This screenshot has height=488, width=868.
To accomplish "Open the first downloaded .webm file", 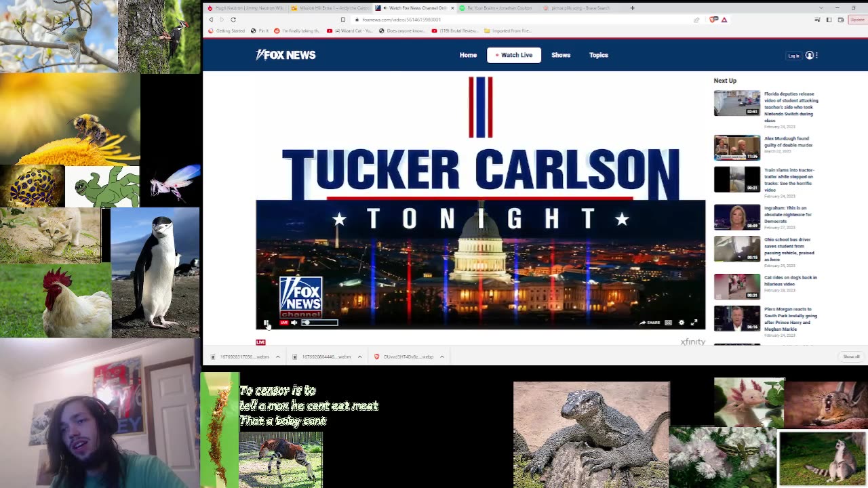I will pos(240,357).
